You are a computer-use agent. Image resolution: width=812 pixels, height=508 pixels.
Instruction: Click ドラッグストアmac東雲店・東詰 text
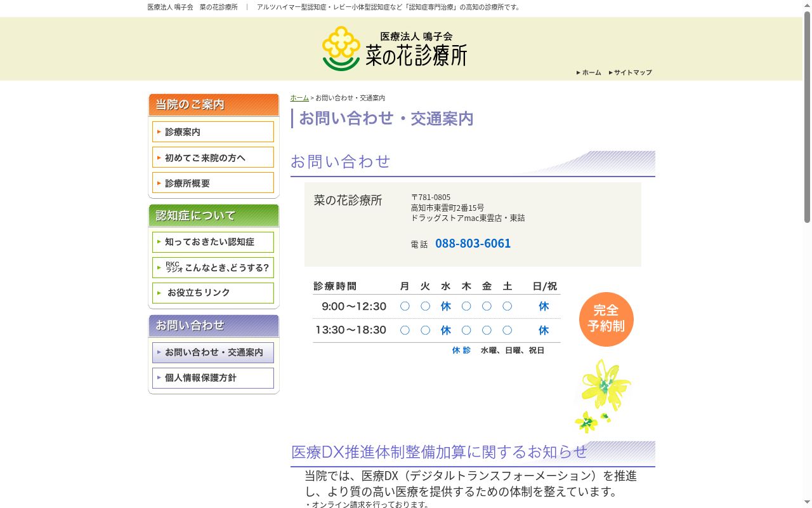(x=468, y=218)
